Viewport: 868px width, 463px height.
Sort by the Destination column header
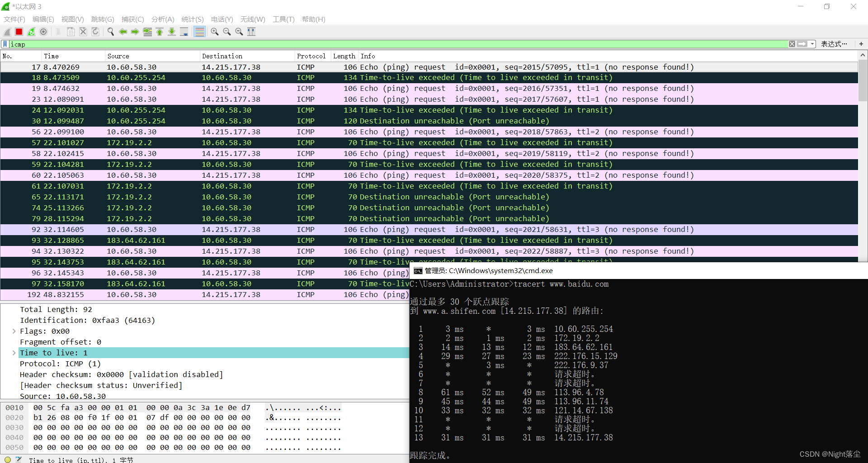point(247,56)
